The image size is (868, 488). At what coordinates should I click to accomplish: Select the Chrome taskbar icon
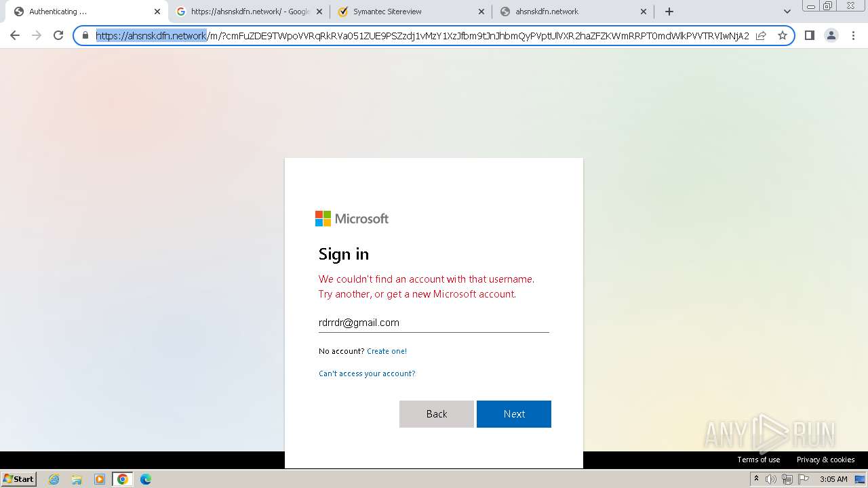(123, 479)
